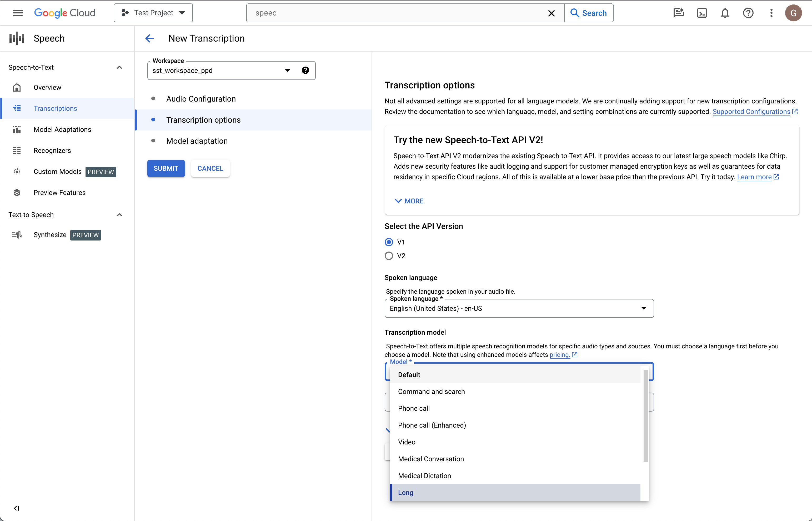Open the Transcription options step
This screenshot has width=812, height=521.
click(x=203, y=119)
